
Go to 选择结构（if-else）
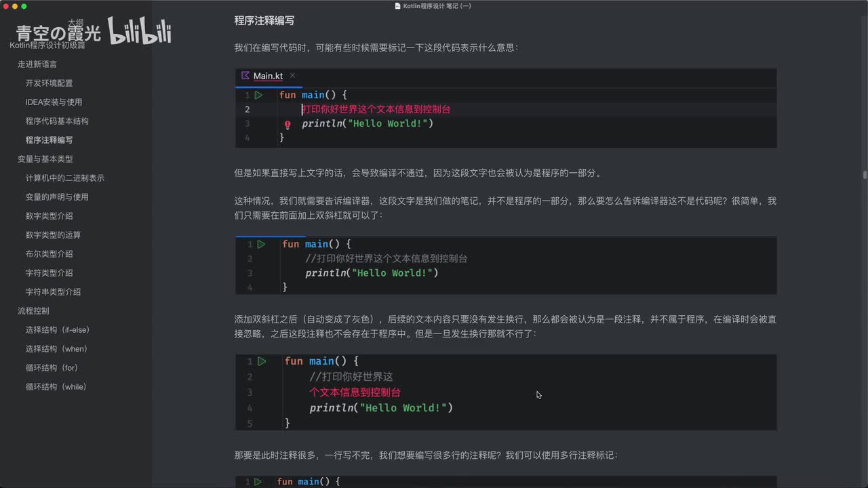pos(58,330)
